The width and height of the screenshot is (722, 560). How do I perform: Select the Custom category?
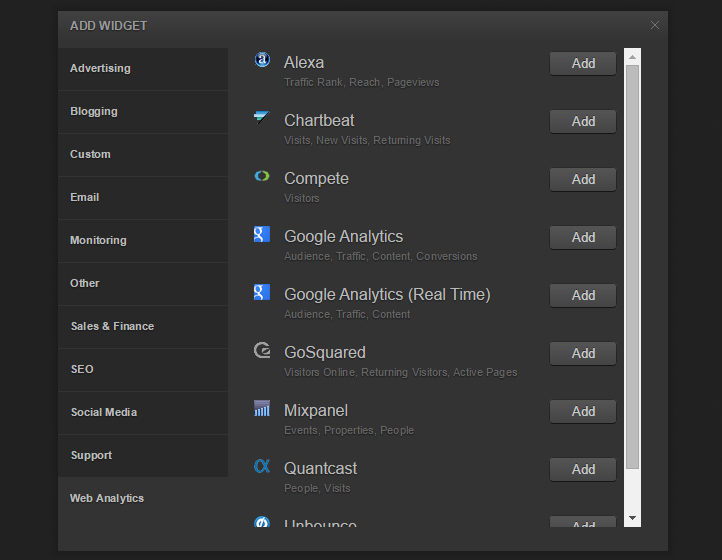[143, 155]
